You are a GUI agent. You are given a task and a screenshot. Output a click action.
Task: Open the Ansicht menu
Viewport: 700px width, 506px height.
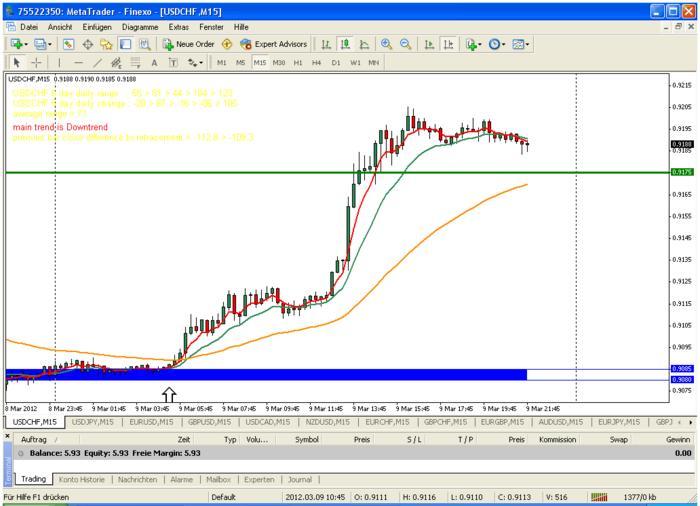[60, 27]
